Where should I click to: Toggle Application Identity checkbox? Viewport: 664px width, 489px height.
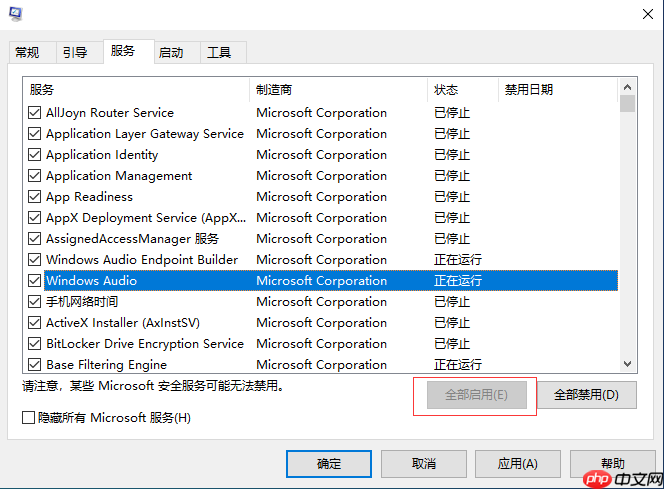point(34,155)
